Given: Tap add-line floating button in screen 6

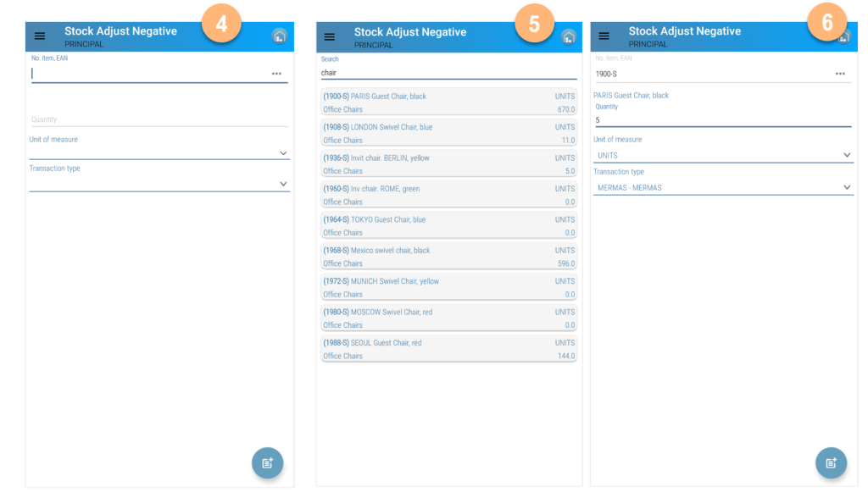Looking at the screenshot, I should [x=831, y=462].
